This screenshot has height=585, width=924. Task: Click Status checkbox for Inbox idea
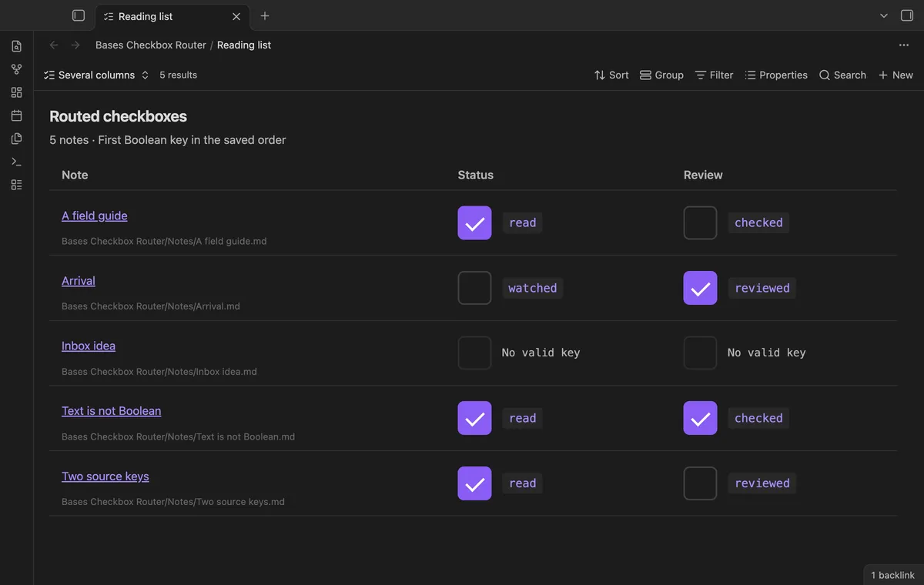[x=474, y=353]
